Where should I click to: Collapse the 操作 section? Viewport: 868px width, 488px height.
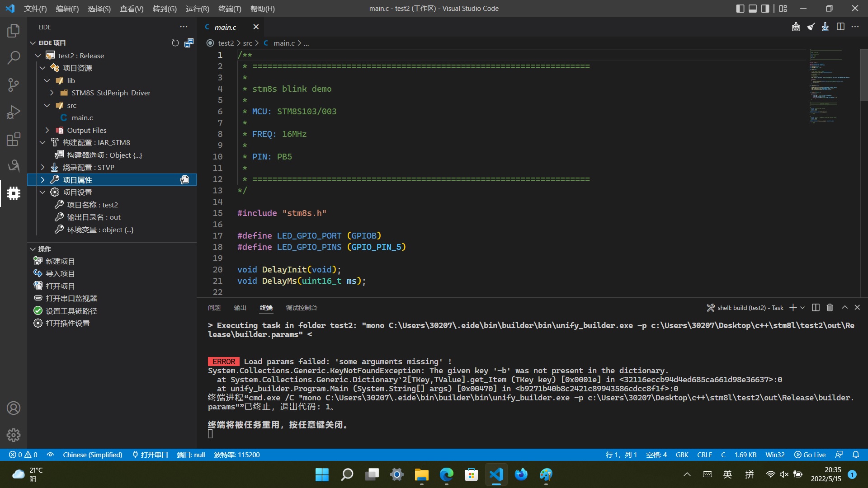coord(33,249)
